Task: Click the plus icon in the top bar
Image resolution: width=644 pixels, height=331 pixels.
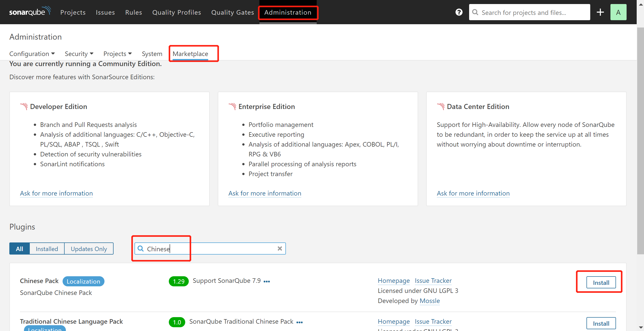Action: [x=600, y=12]
